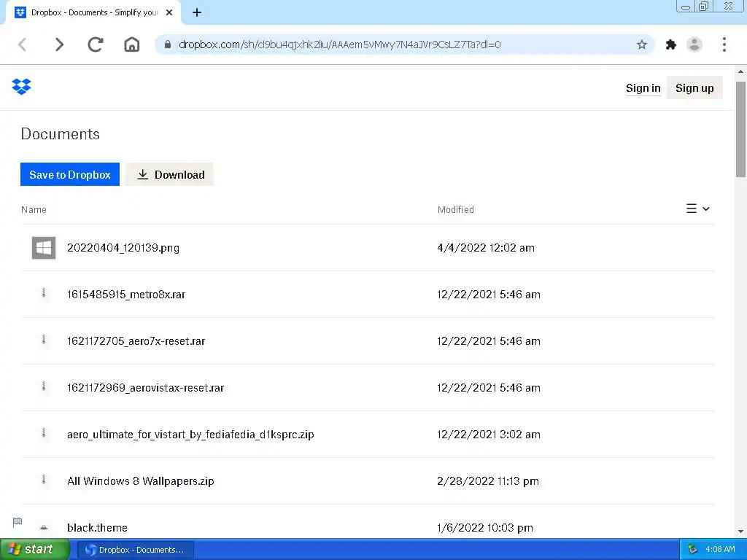The image size is (747, 560).
Task: Open the file 1621172705_aero7x-reset.rar
Action: (136, 341)
